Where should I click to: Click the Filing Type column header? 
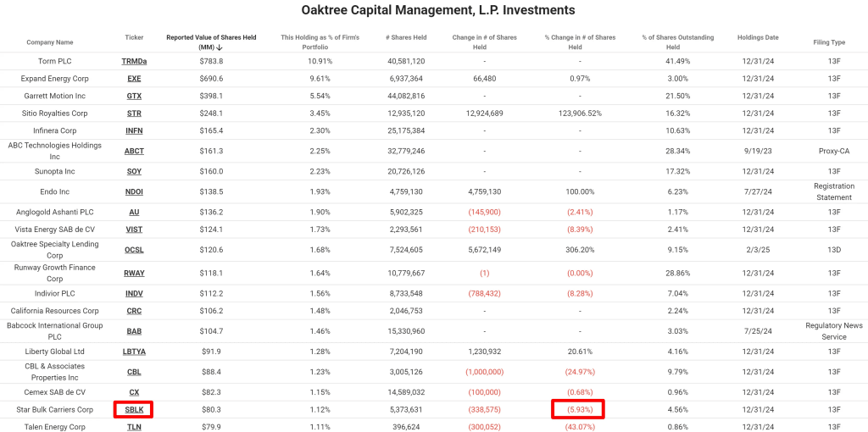[x=829, y=42]
